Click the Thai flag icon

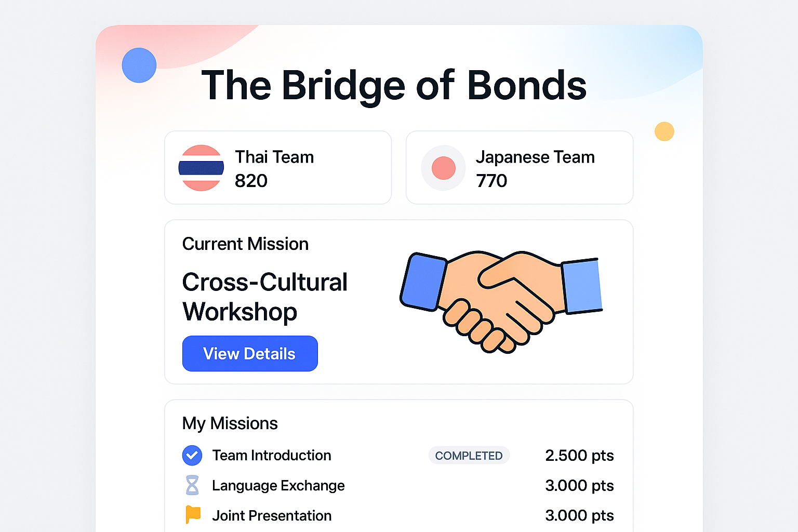(x=201, y=168)
